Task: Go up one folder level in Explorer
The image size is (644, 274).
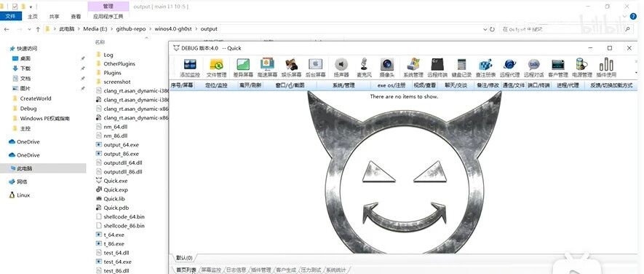Action: (x=38, y=29)
